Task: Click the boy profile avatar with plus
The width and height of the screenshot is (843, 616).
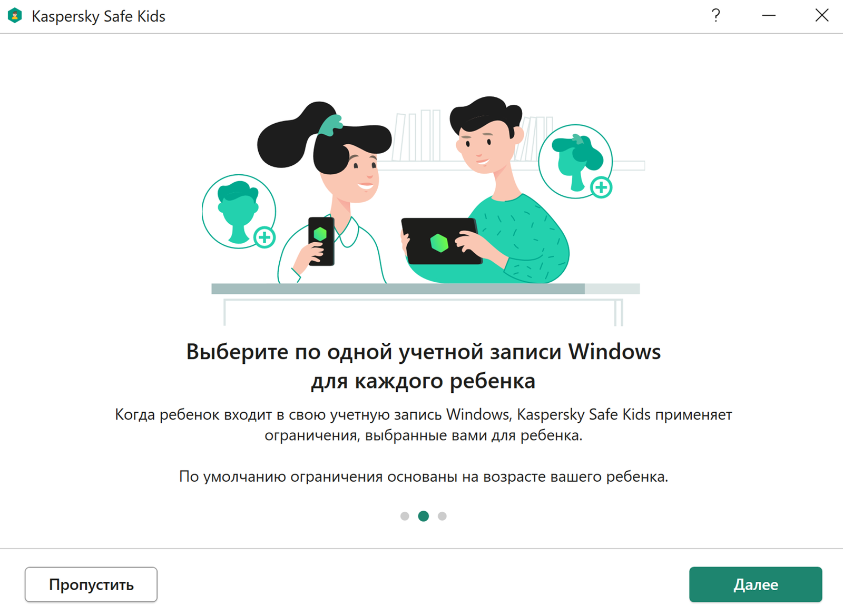Action: [239, 212]
